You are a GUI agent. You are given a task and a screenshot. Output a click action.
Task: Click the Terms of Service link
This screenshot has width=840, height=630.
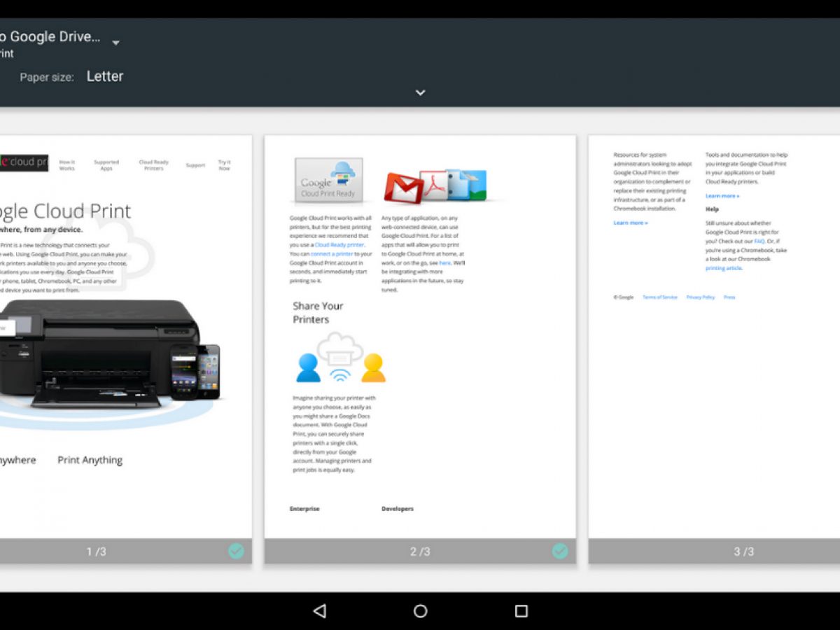click(659, 297)
